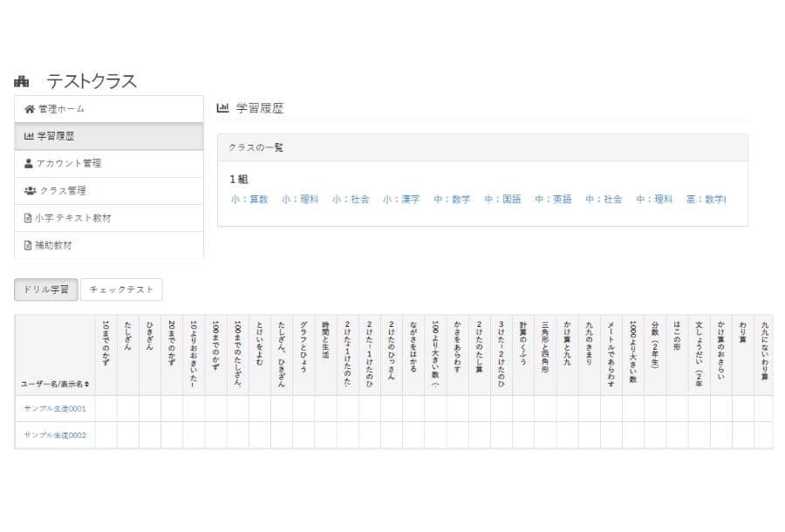
Task: Open the アカウント管理 menu item
Action: [x=69, y=163]
